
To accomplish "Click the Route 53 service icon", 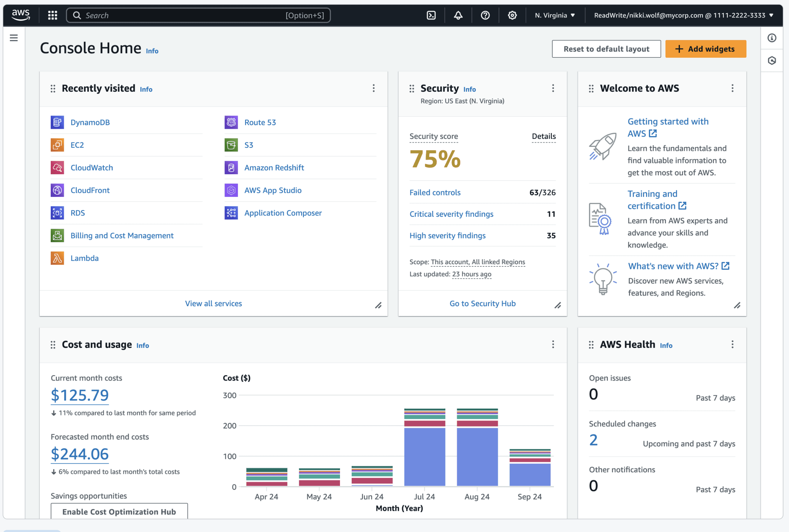I will tap(231, 122).
